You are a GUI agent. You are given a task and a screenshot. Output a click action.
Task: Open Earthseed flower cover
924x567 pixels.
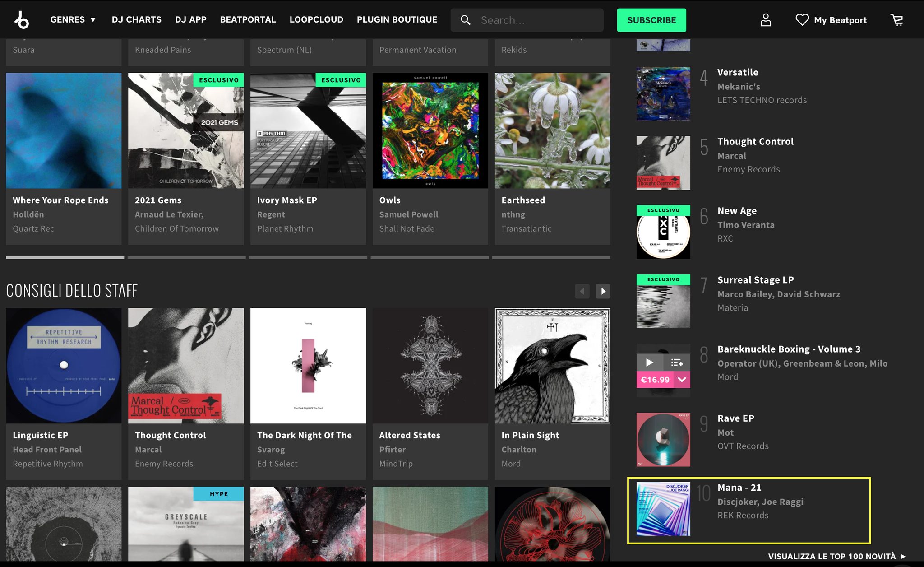(x=553, y=130)
